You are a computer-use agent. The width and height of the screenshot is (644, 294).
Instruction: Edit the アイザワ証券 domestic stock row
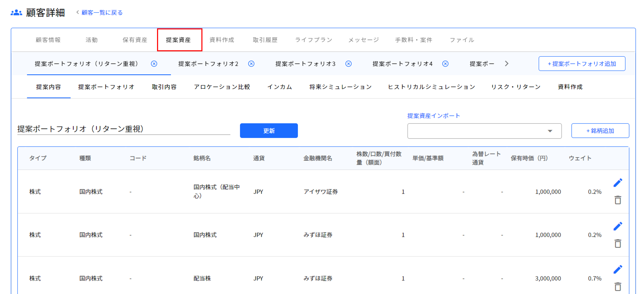coord(618,182)
